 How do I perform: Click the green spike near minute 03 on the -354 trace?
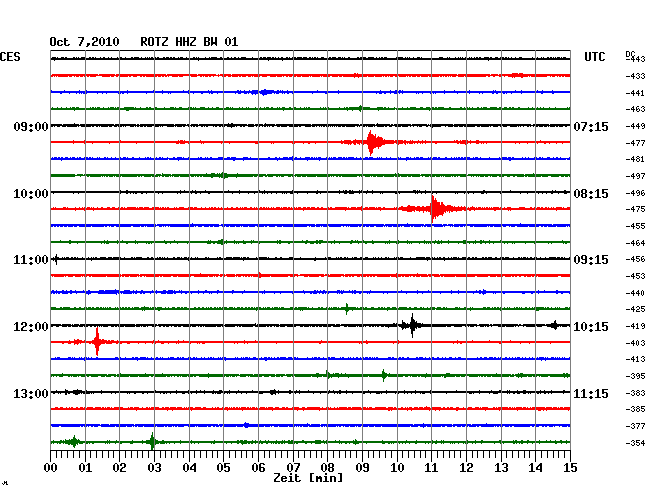(x=152, y=442)
